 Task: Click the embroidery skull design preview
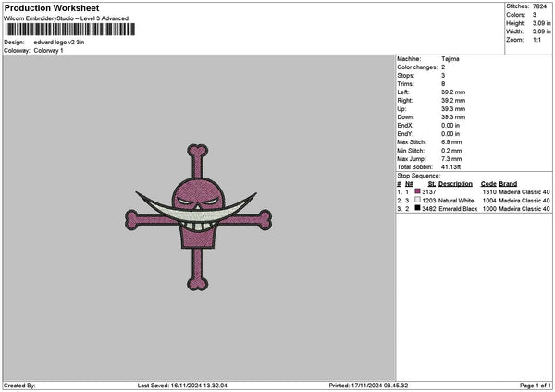pos(198,217)
